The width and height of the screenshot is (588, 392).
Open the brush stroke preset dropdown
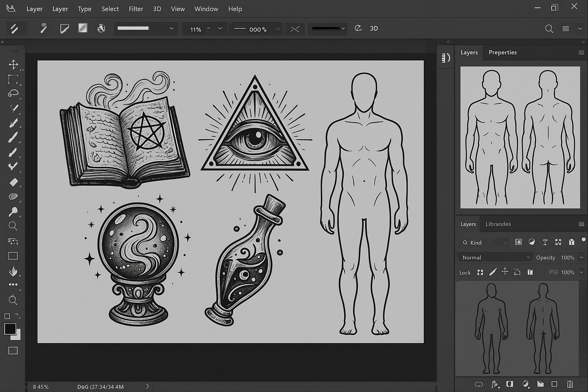[x=145, y=28]
